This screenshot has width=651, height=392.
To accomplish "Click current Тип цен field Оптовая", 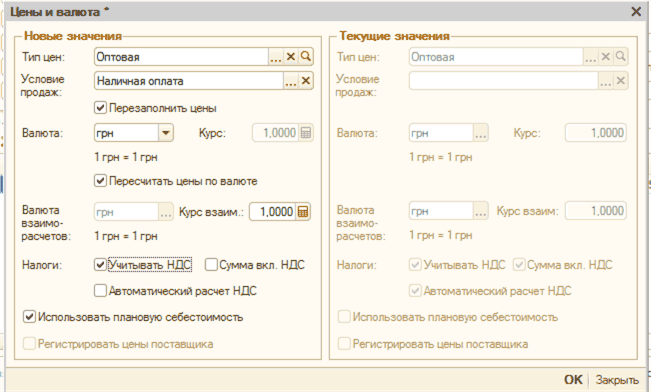I will click(x=496, y=57).
